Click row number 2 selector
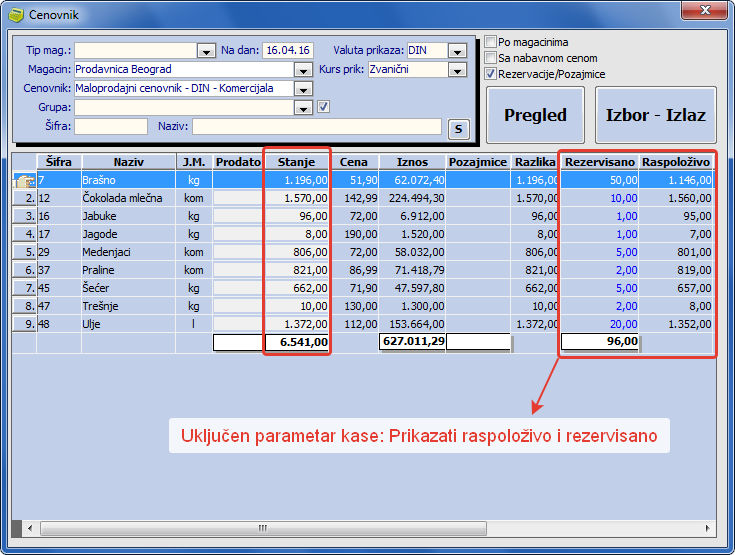735x555 pixels. [24, 198]
